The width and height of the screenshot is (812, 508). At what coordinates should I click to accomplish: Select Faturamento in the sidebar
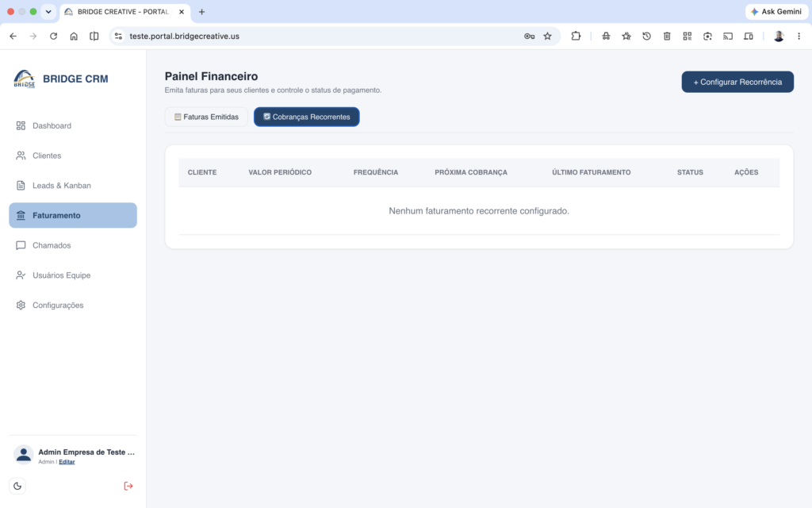[73, 215]
